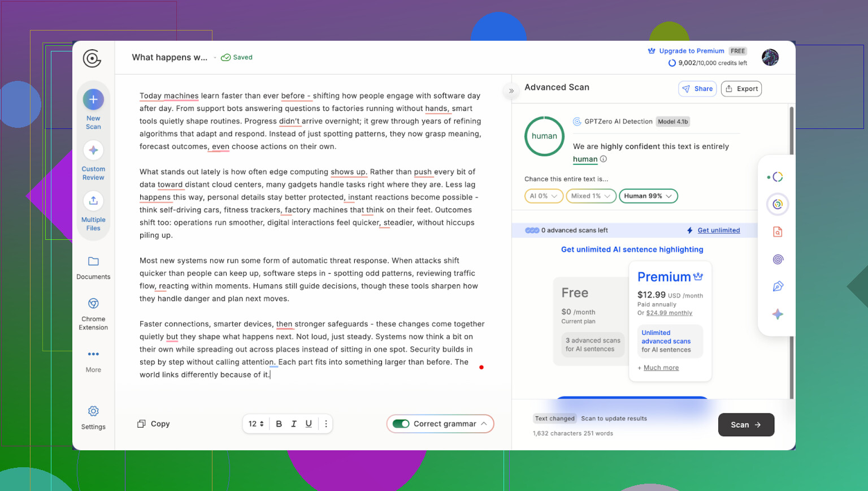Select the pen nib icon in right rail
The height and width of the screenshot is (491, 868).
coord(778,287)
